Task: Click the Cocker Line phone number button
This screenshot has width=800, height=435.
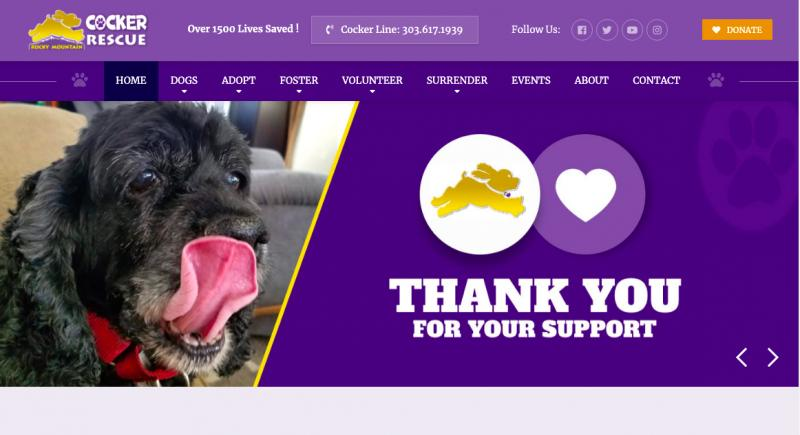Action: [x=395, y=30]
